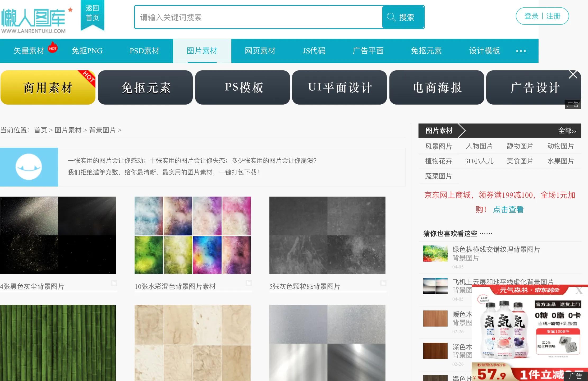588x381 pixels.
Task: Dismiss the top advertisement banner with the X
Action: click(x=573, y=75)
